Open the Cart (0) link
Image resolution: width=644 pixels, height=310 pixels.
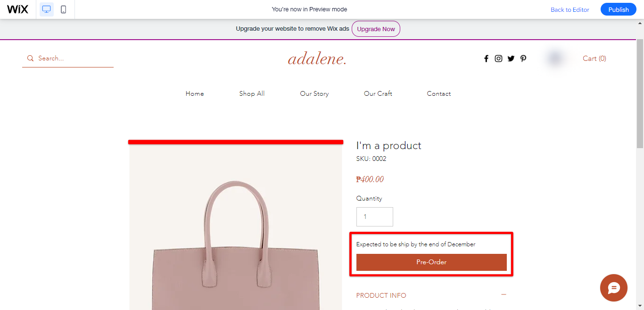(x=594, y=58)
